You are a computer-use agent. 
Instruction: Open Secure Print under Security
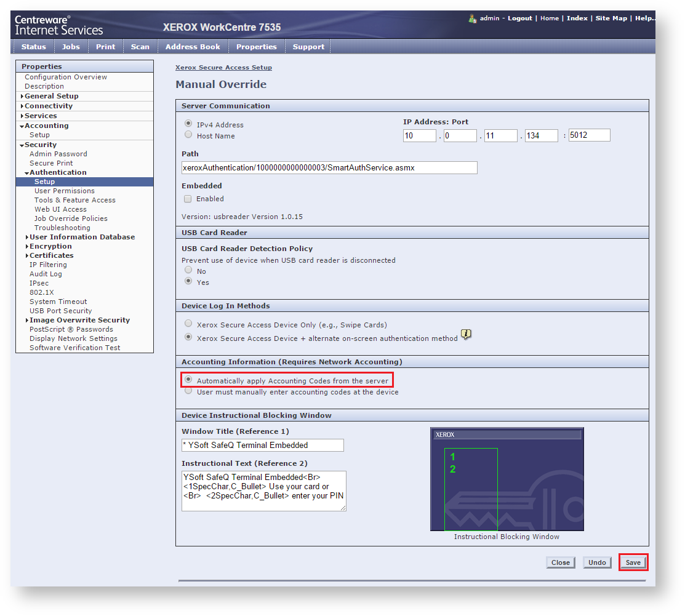pos(51,164)
